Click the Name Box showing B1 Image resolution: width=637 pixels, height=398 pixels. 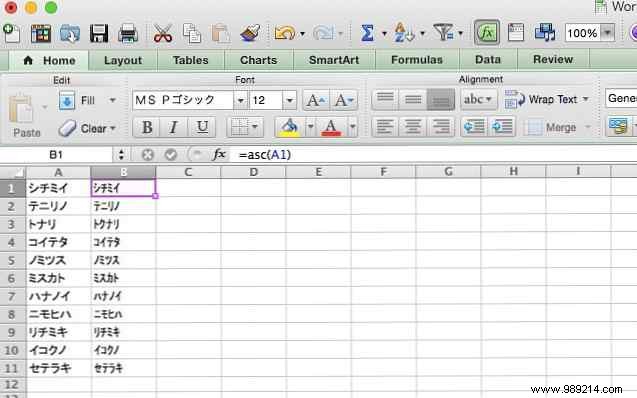point(56,155)
